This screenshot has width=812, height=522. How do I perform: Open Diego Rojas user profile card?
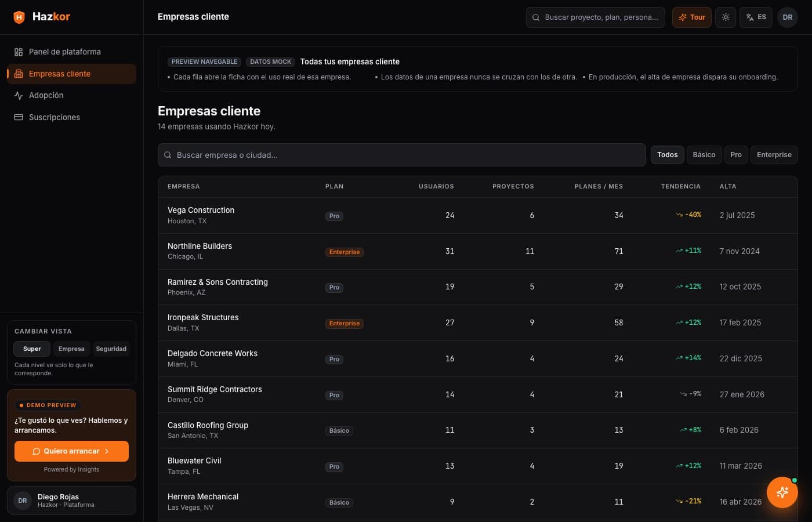point(71,501)
